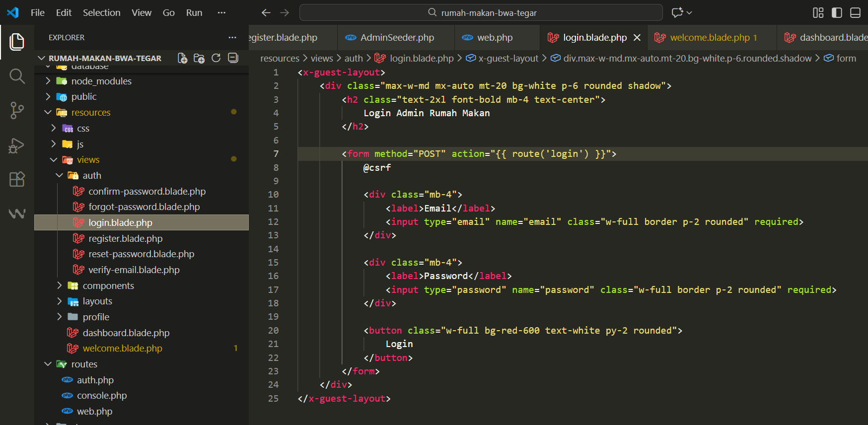868x425 pixels.
Task: Expand the components folder
Action: (x=108, y=285)
